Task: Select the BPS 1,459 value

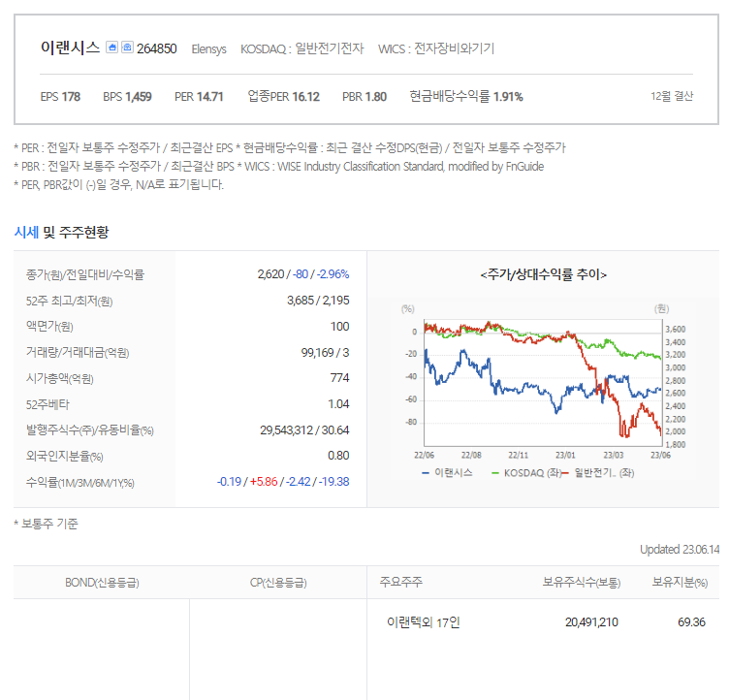Action: 127,97
